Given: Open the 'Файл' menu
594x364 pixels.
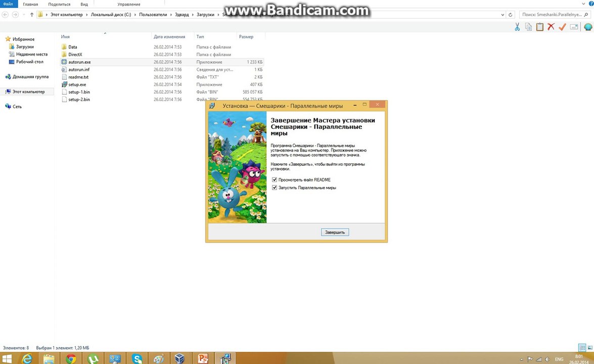Looking at the screenshot, I should click(8, 4).
